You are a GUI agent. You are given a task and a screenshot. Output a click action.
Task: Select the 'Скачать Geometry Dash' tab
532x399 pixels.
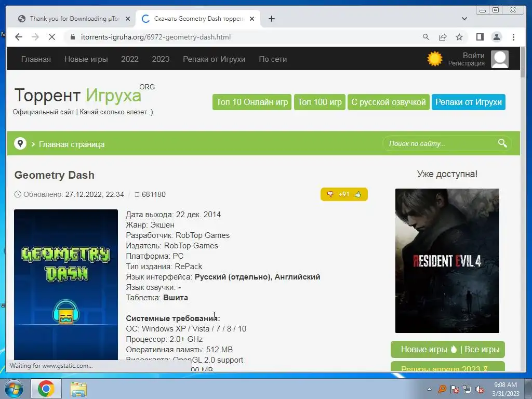tap(198, 19)
